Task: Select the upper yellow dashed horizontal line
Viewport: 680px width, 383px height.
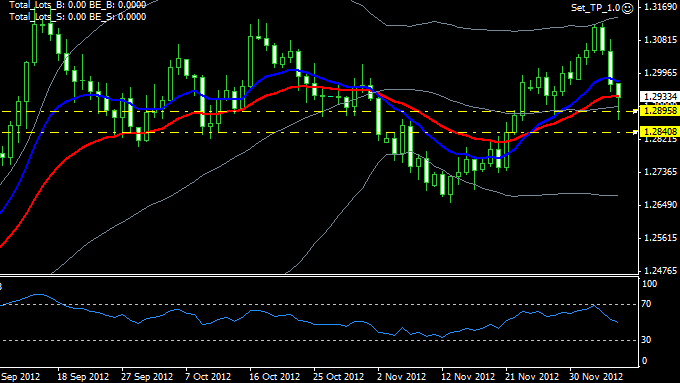Action: (x=319, y=111)
